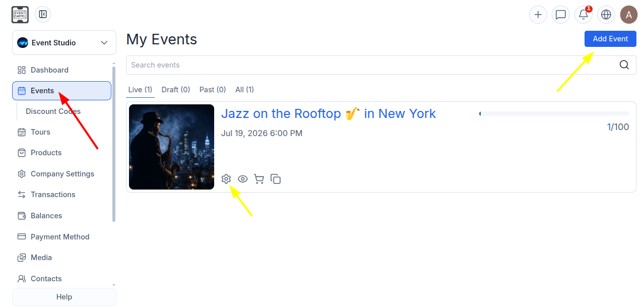Screen dimensions: 644x308
Task: Open the chat messages icon
Action: 561,15
